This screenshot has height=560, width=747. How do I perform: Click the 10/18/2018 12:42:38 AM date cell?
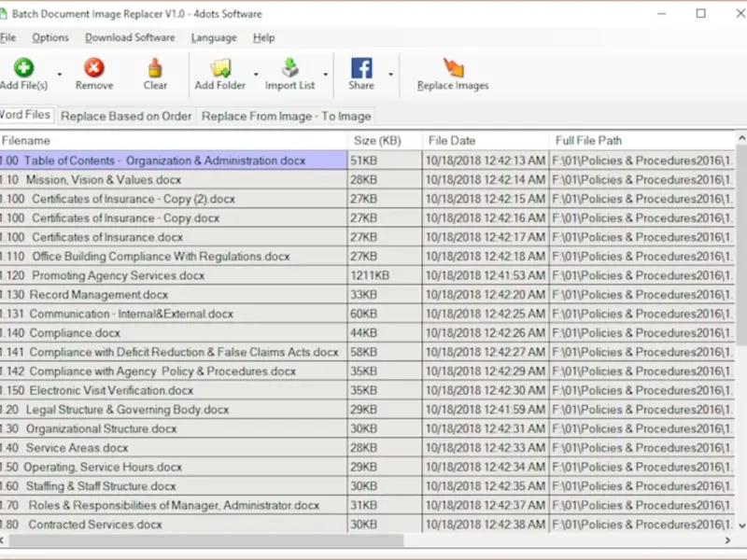pos(486,525)
